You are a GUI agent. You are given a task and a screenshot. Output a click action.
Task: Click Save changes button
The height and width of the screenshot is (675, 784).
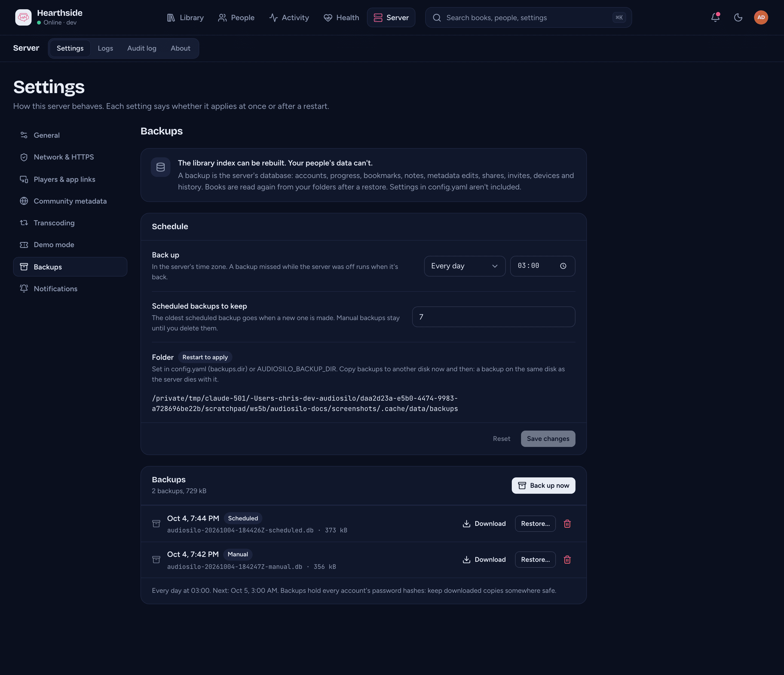tap(548, 438)
